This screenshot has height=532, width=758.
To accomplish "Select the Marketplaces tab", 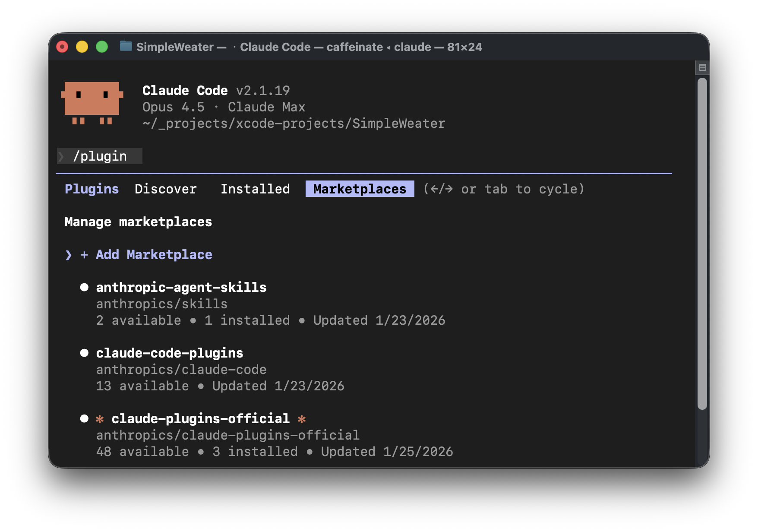I will coord(360,189).
